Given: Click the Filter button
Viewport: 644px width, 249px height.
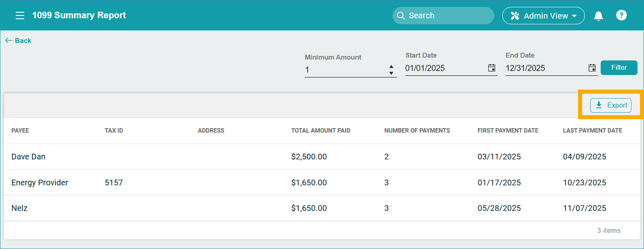Looking at the screenshot, I should pos(618,68).
